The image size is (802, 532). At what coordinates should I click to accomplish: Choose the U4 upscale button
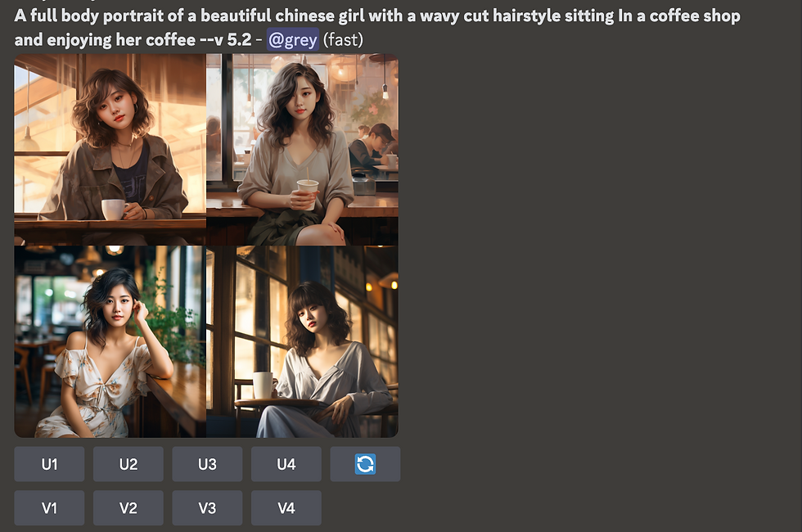click(x=286, y=464)
